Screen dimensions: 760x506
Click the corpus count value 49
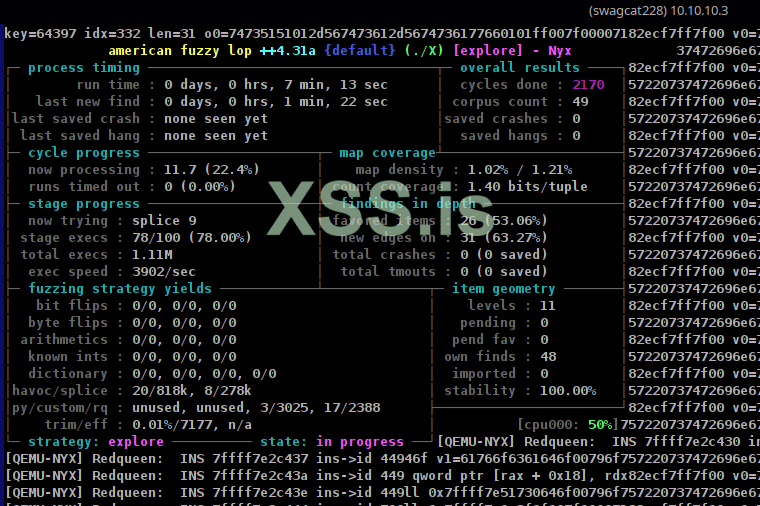(580, 102)
